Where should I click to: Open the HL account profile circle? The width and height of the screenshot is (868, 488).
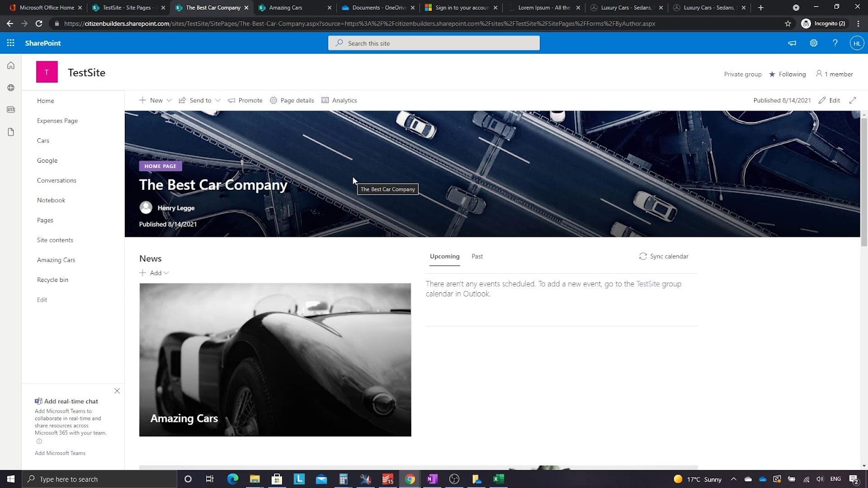(x=857, y=43)
